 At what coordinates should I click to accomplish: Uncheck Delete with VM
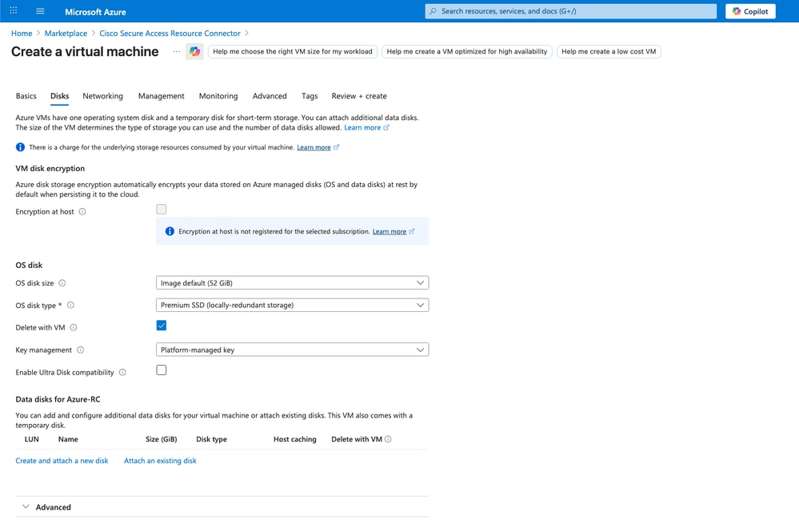coord(162,325)
